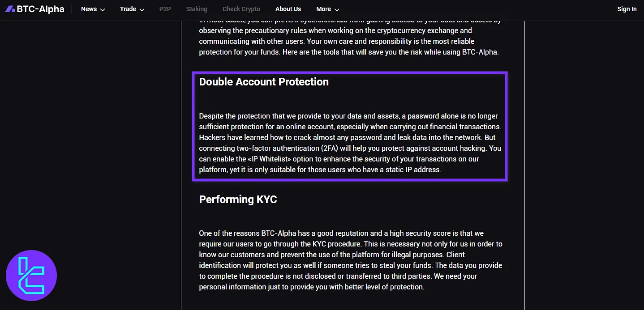Open the live chat widget icon
Image resolution: width=644 pixels, height=310 pixels.
tap(31, 276)
